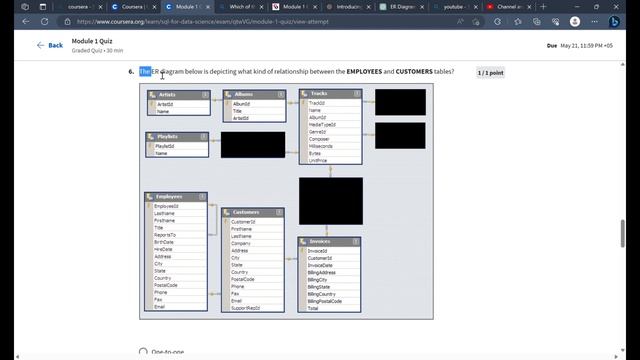The height and width of the screenshot is (360, 640).
Task: Open the tab actions menu icon
Action: click(43, 7)
